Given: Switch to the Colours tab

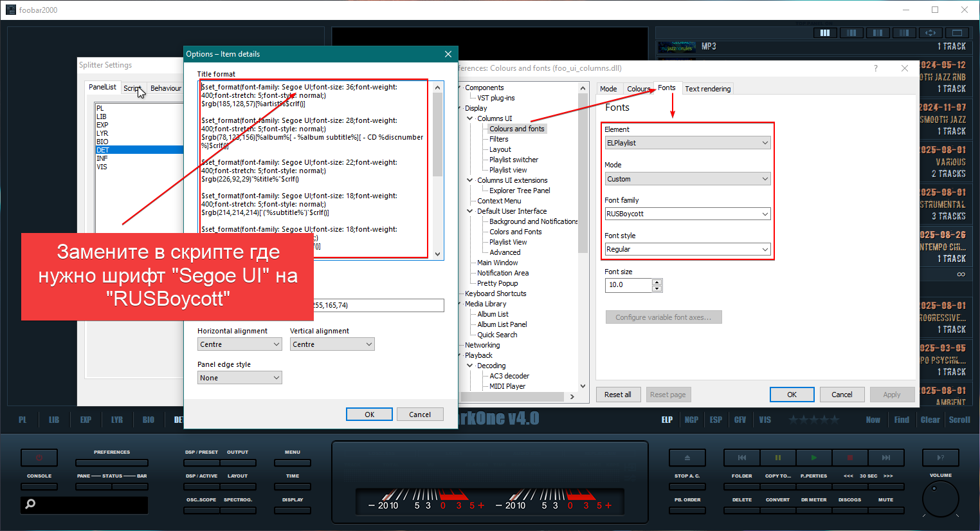Looking at the screenshot, I should pos(639,89).
